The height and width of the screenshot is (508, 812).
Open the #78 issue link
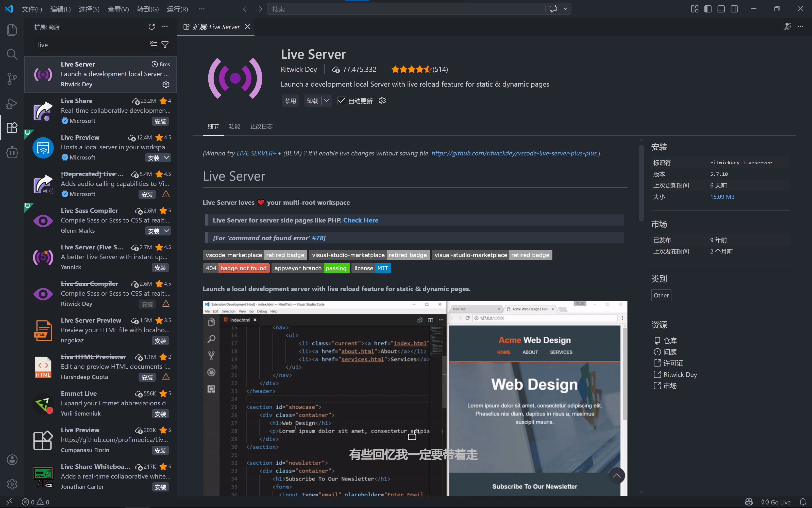pyautogui.click(x=317, y=238)
